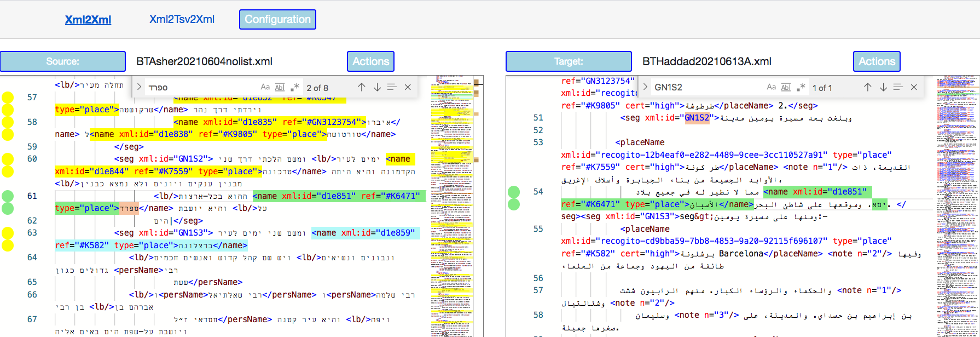The width and height of the screenshot is (980, 337).
Task: Click the BTHaddad20210613A.xml file name
Action: point(707,61)
